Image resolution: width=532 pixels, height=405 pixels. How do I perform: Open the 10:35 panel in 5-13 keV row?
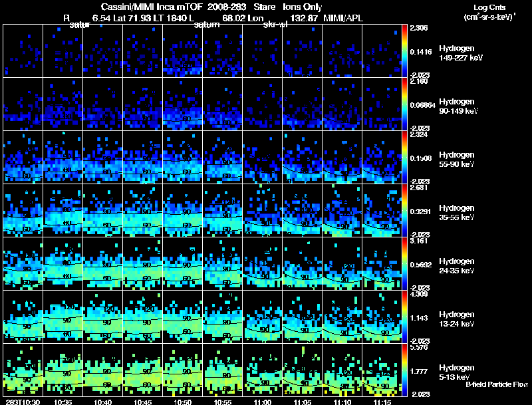point(63,370)
